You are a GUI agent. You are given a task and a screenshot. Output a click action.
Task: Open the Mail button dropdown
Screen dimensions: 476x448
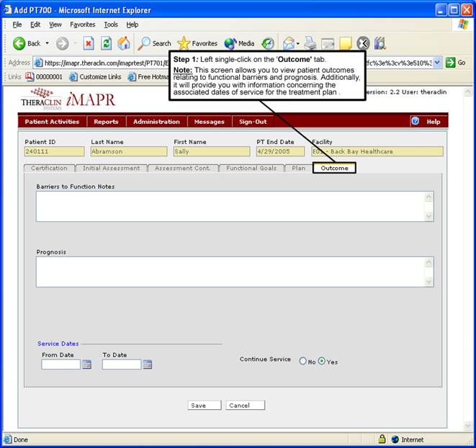(298, 43)
